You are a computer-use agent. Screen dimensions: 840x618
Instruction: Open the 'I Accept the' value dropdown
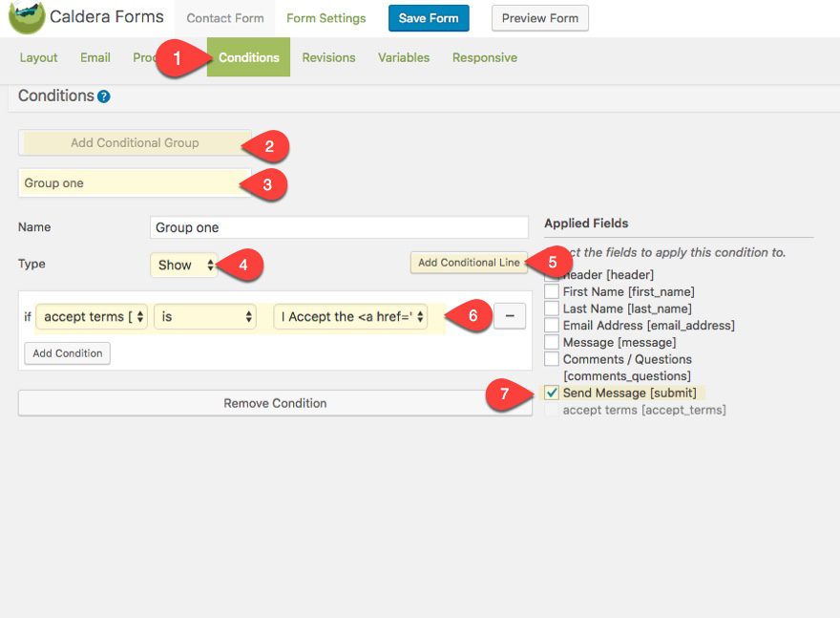350,317
